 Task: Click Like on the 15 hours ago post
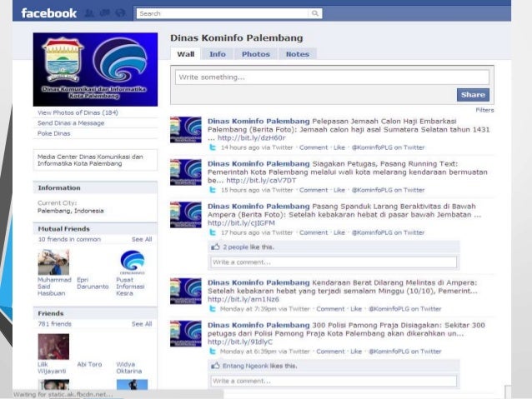339,190
